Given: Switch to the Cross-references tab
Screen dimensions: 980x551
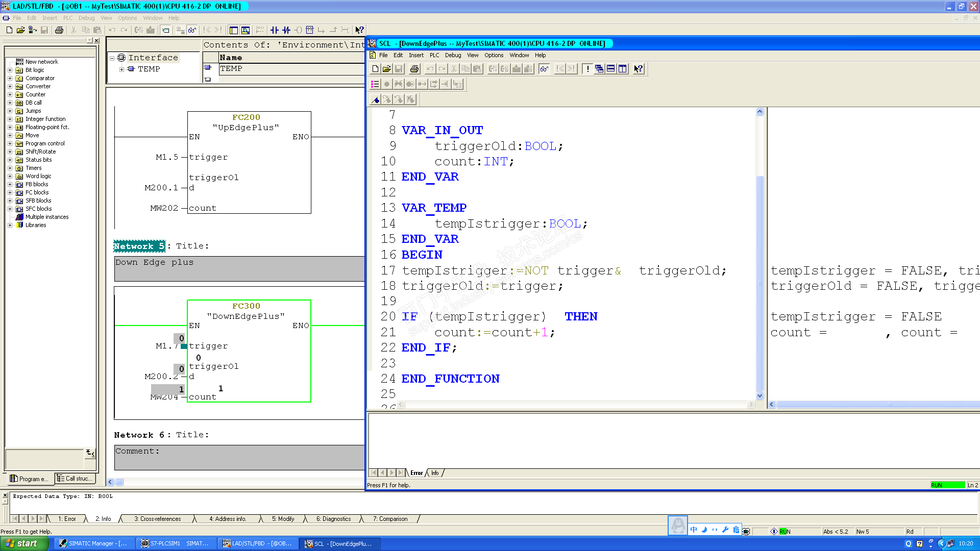Looking at the screenshot, I should (157, 519).
